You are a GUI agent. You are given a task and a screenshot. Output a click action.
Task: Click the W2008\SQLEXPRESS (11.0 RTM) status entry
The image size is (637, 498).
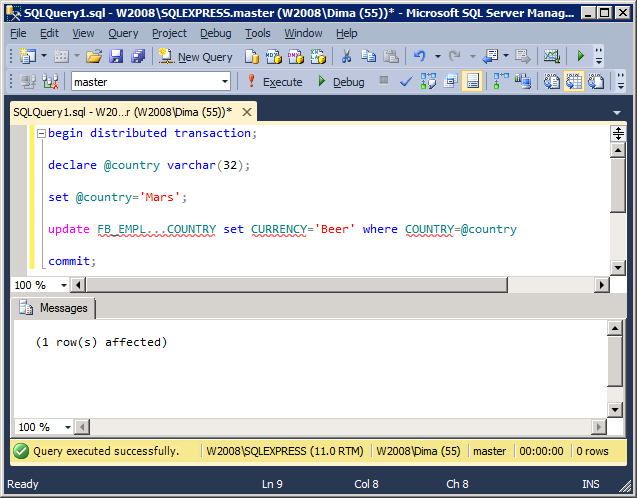tap(285, 451)
